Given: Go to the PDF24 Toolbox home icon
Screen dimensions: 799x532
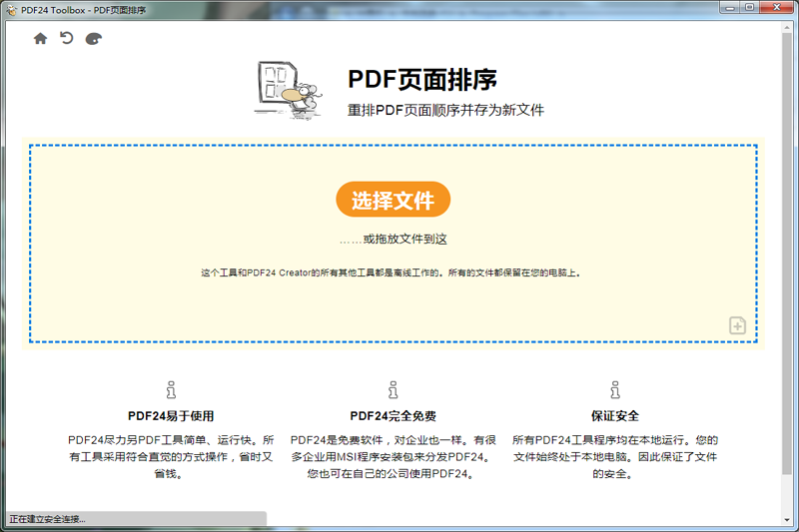Looking at the screenshot, I should 40,39.
